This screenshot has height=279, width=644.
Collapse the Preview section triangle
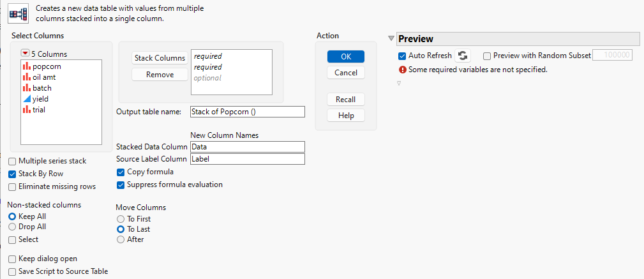(391, 39)
